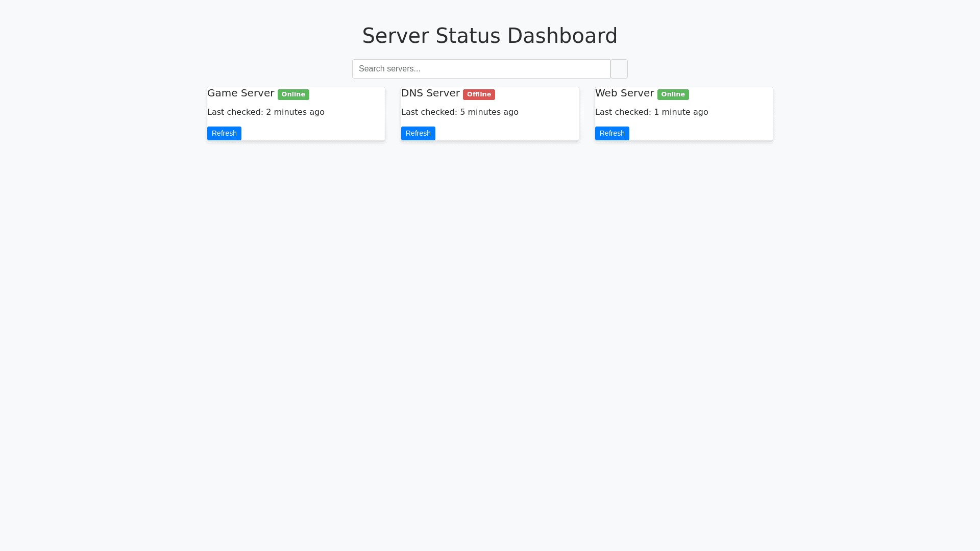This screenshot has height=551, width=980.
Task: Click 'Last checked: 2 minutes ago' text
Action: point(265,112)
